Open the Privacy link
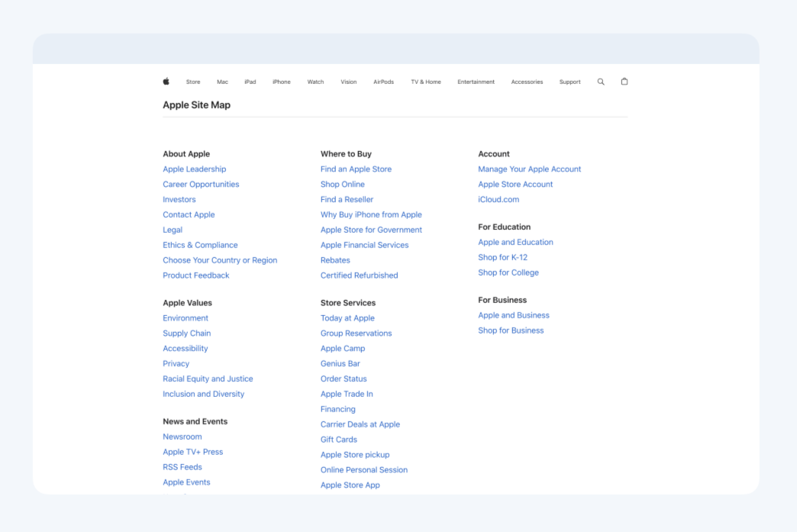This screenshot has width=797, height=532. [176, 364]
